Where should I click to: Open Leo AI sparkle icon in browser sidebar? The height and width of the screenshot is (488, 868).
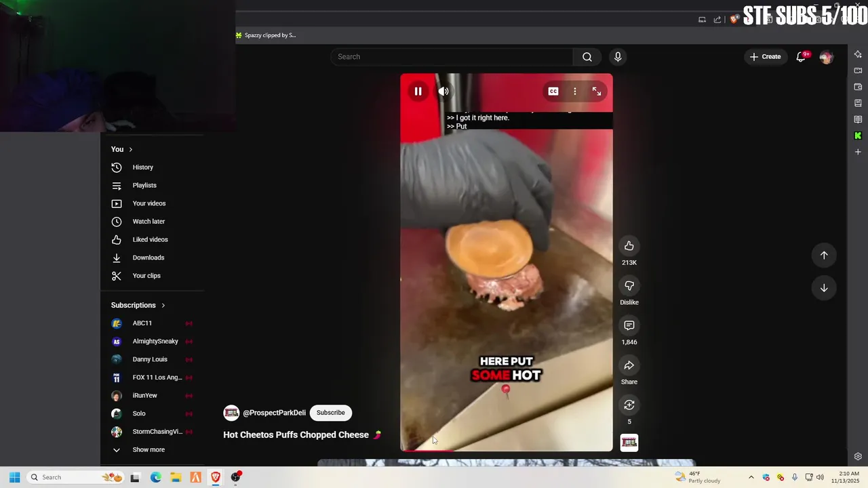click(x=858, y=54)
